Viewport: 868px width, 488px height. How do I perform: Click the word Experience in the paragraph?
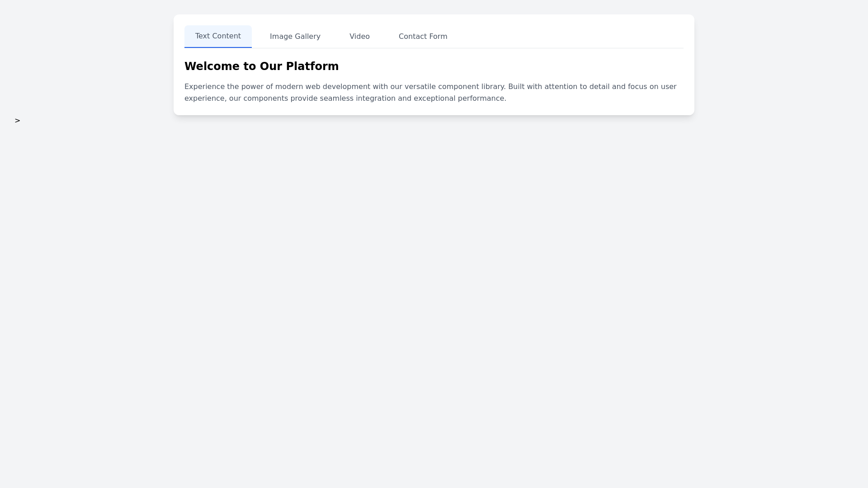204,87
